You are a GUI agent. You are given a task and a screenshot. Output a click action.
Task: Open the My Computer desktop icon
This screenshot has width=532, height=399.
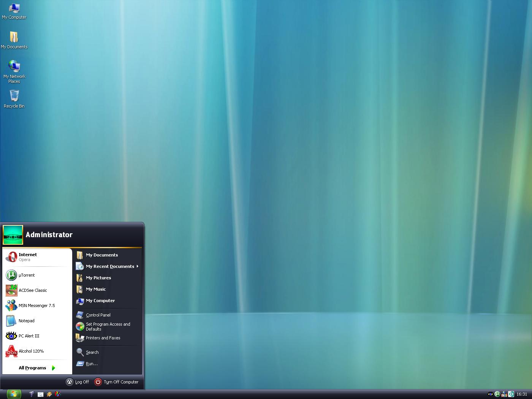[x=14, y=11]
